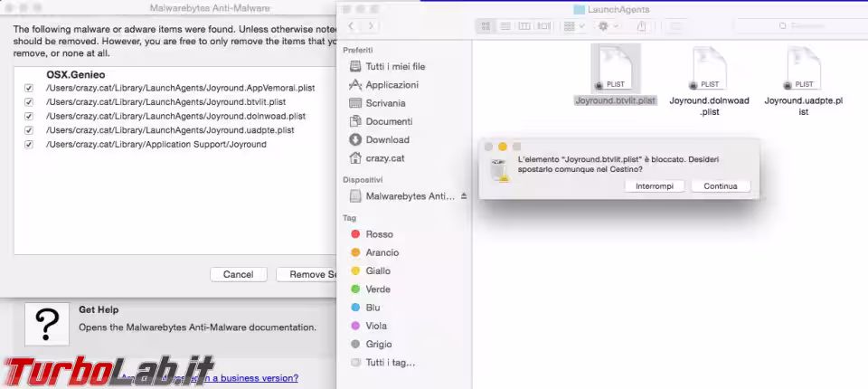Open Documenti in Finder sidebar

click(389, 121)
